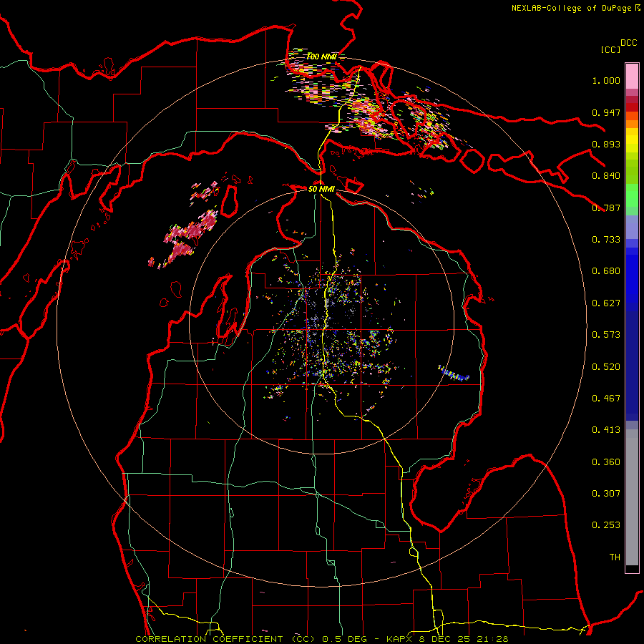This screenshot has width=644, height=644.
Task: Select the 0.947 legend value
Action: (x=606, y=112)
